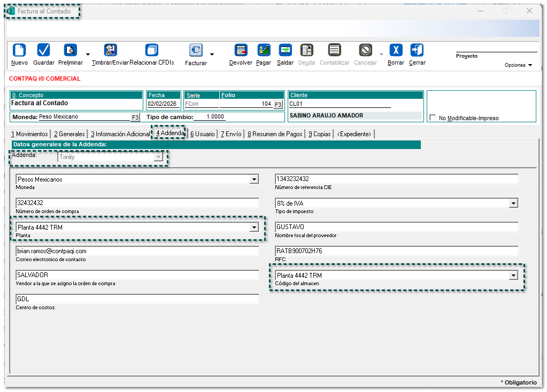Open the Opciones menu link
The image size is (547, 392).
coord(518,65)
